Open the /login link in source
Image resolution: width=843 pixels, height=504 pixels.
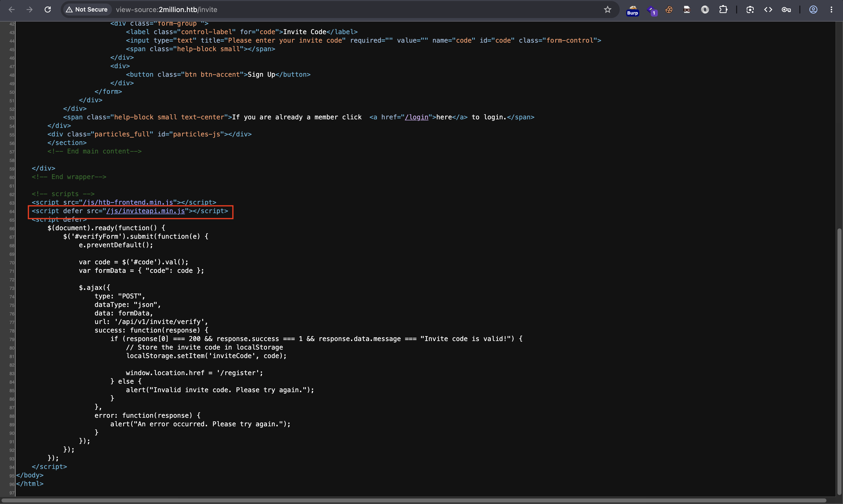coord(416,117)
